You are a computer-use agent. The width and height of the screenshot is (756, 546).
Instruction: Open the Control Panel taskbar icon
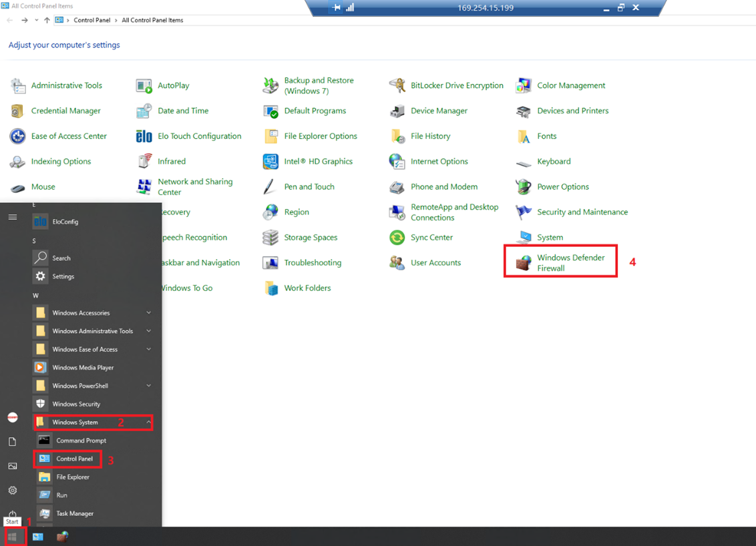(x=38, y=537)
